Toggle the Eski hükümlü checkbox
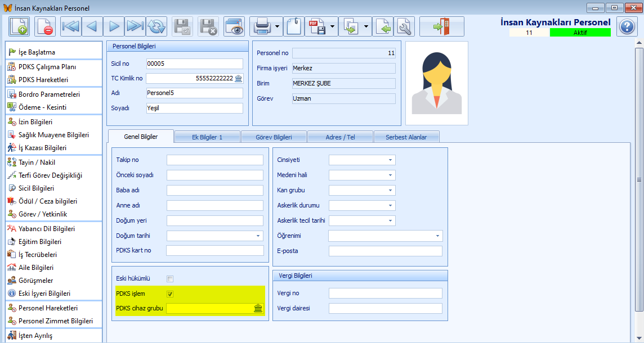 click(x=171, y=278)
